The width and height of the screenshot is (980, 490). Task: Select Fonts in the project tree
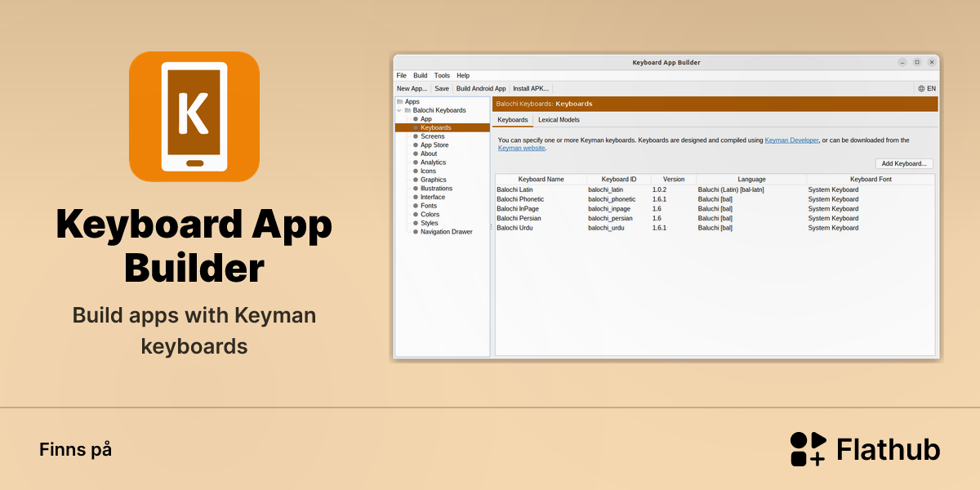(429, 206)
